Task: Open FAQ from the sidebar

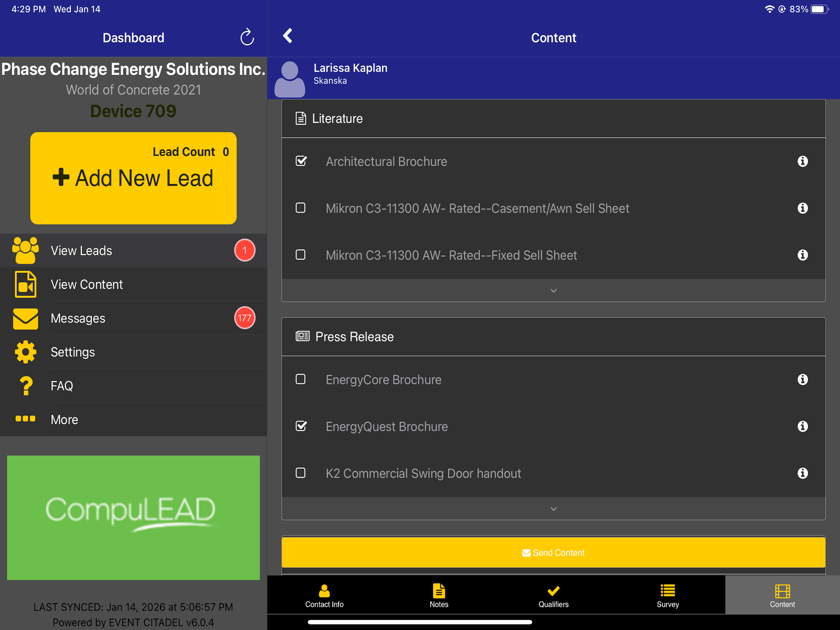Action: 133,386
